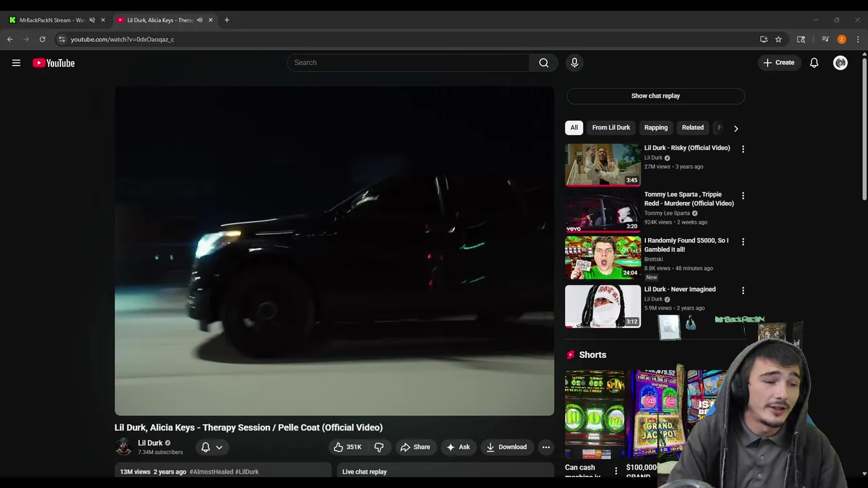Dislike the video

tap(379, 447)
